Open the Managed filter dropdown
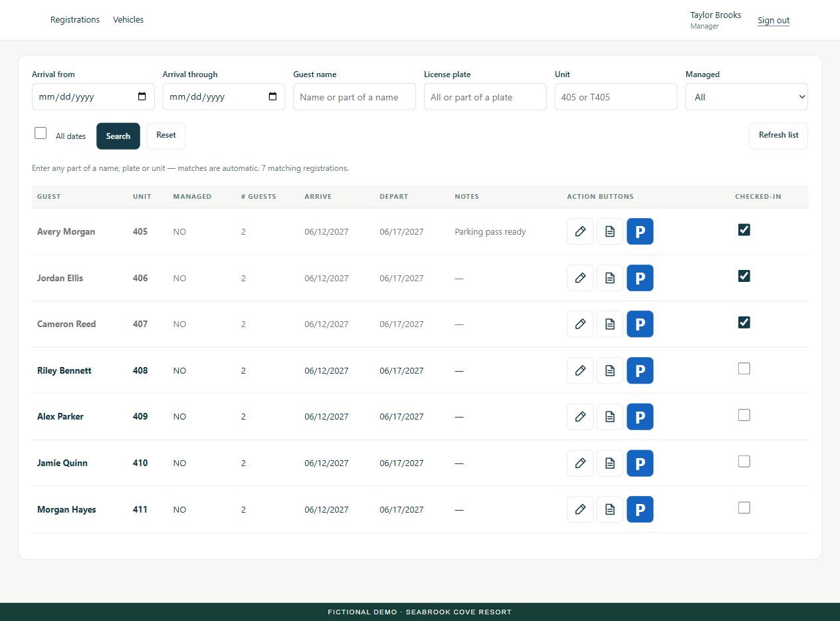 pos(746,96)
